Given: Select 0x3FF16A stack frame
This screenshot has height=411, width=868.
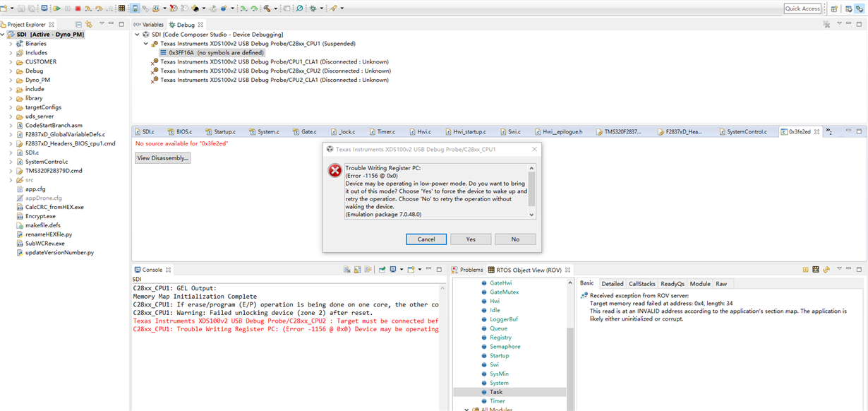Looking at the screenshot, I should [212, 53].
